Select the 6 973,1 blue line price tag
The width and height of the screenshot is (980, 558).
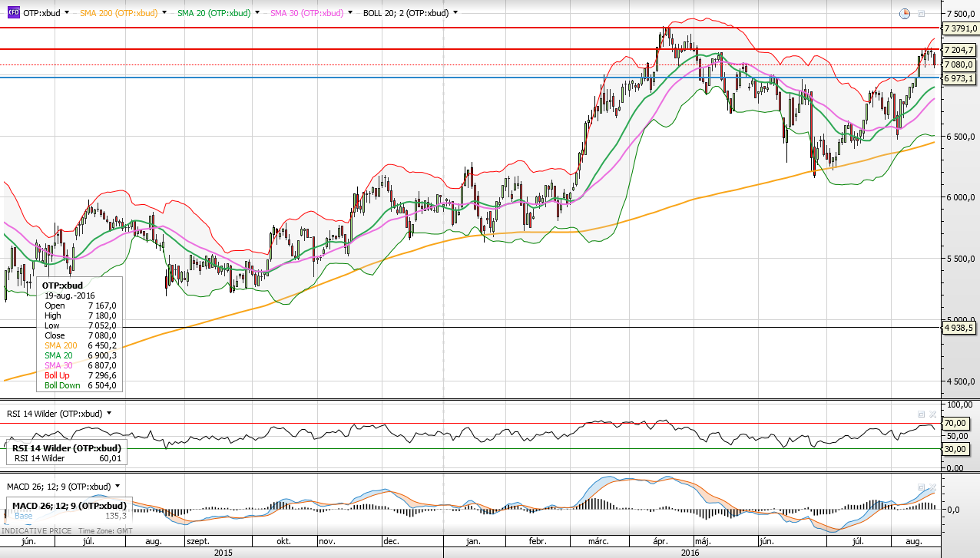pos(961,78)
